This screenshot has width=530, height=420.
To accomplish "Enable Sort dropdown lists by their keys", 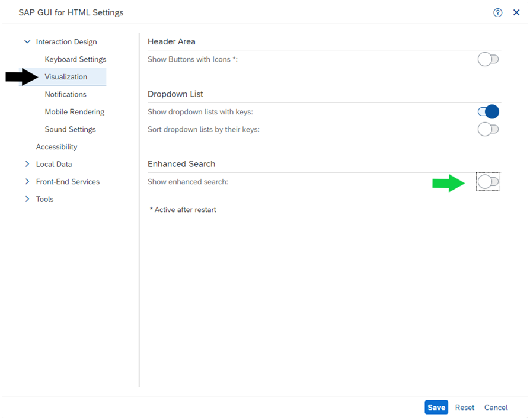I will [x=488, y=129].
